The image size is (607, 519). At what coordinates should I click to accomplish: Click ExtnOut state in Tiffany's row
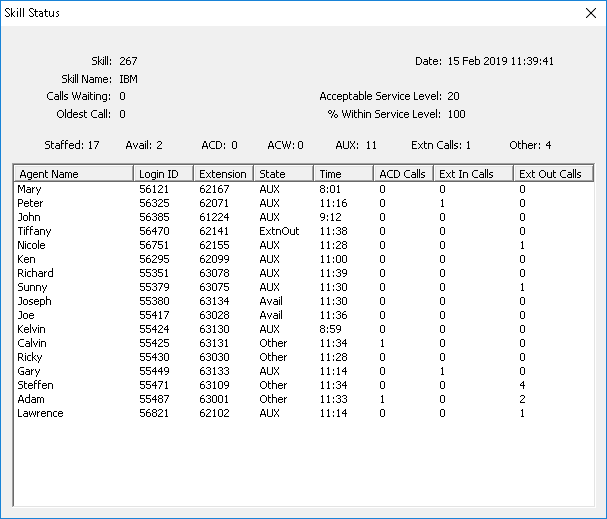279,230
